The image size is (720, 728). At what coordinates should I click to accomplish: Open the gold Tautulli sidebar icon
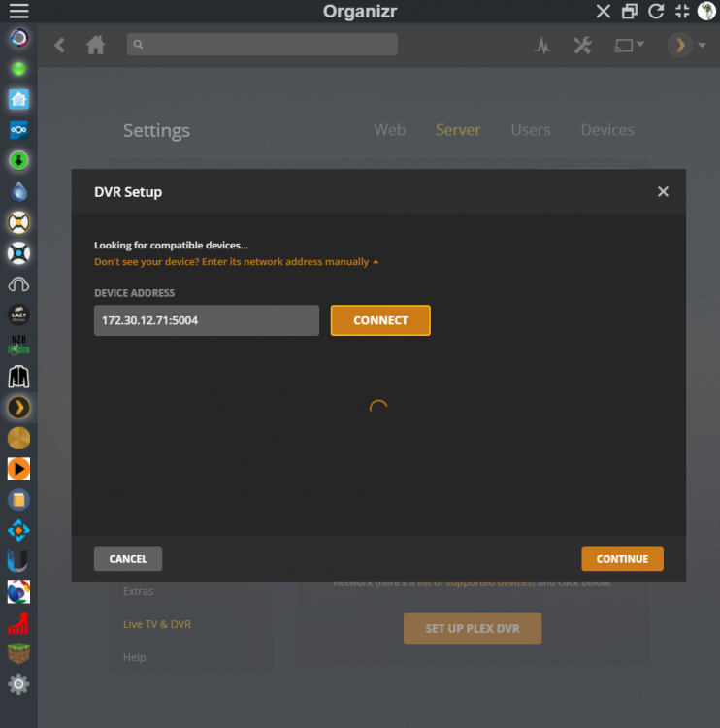[19, 439]
